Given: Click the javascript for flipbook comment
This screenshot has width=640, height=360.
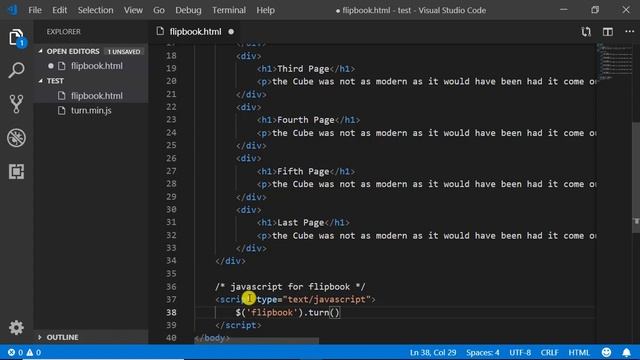Looking at the screenshot, I should click(x=290, y=287).
